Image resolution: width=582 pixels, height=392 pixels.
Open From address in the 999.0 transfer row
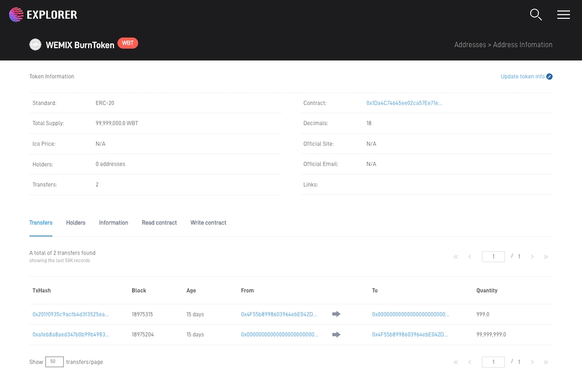(279, 314)
